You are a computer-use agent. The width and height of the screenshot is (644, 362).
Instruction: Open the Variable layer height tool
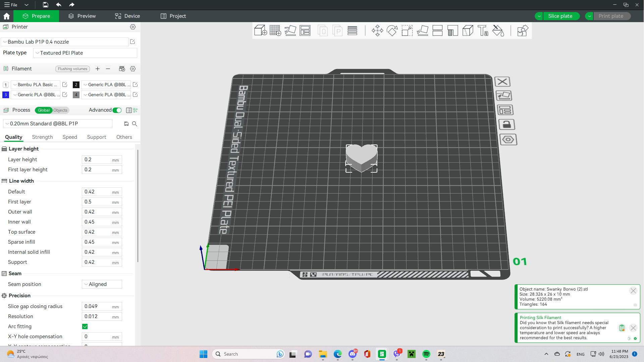pos(352,31)
